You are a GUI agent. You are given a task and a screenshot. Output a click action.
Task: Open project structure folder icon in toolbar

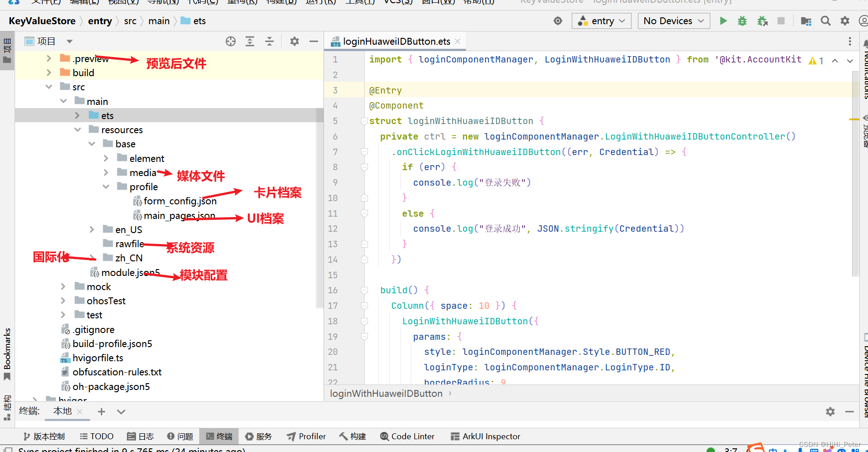pyautogui.click(x=806, y=21)
